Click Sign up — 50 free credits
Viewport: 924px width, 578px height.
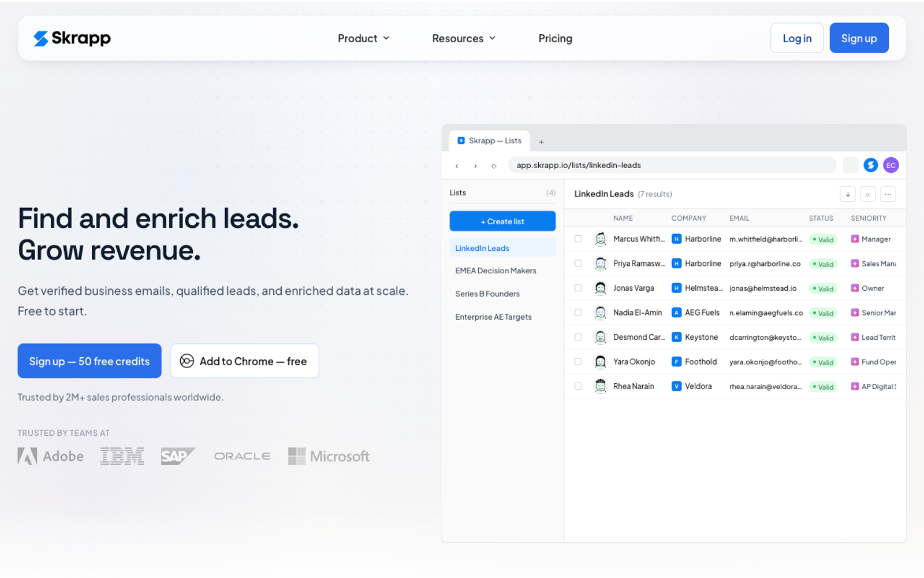tap(90, 361)
